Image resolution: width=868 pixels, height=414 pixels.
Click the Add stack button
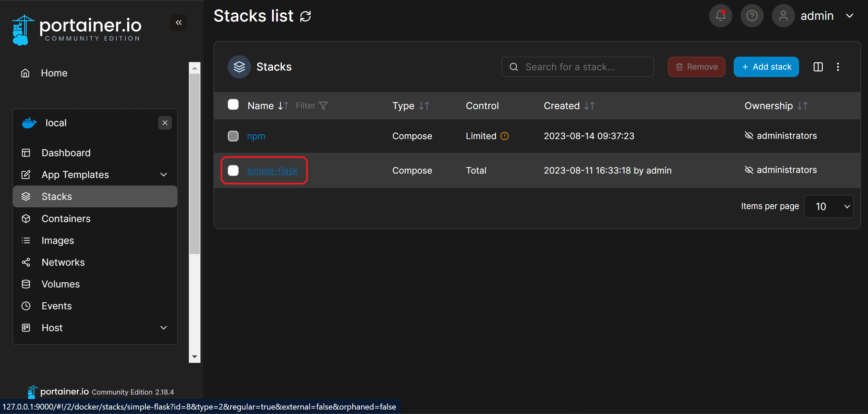[x=766, y=67]
